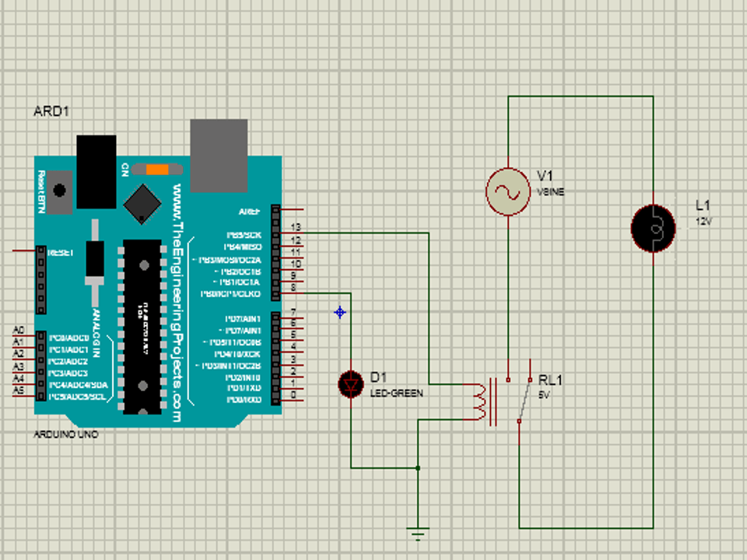
Task: Click the orange ON indicator LED
Action: [x=157, y=170]
